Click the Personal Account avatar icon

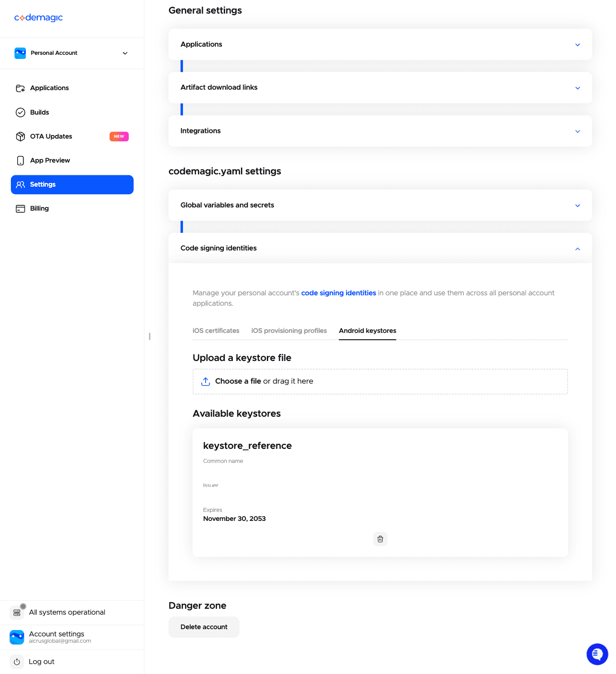point(20,53)
